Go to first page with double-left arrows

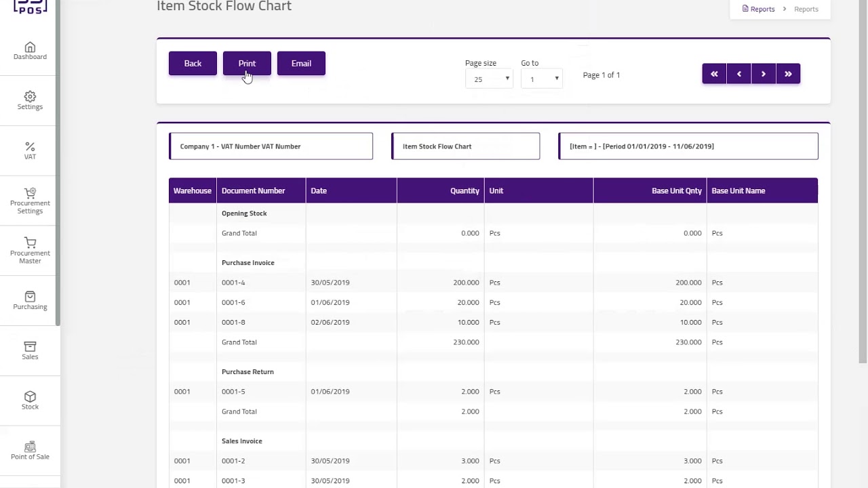(x=714, y=74)
